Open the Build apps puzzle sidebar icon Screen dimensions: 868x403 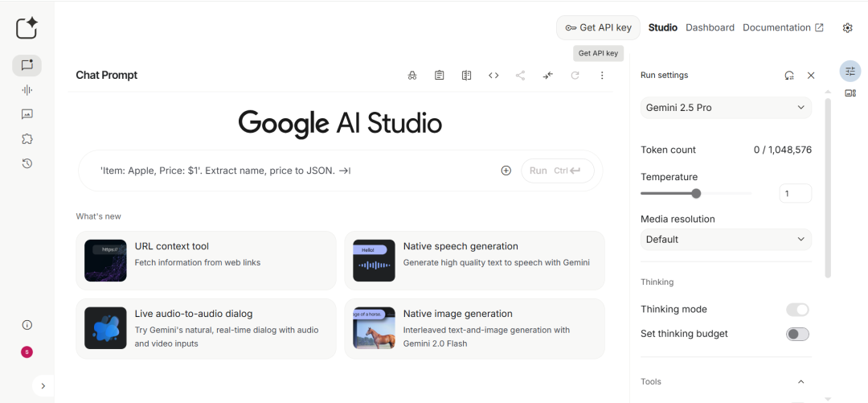[x=27, y=139]
